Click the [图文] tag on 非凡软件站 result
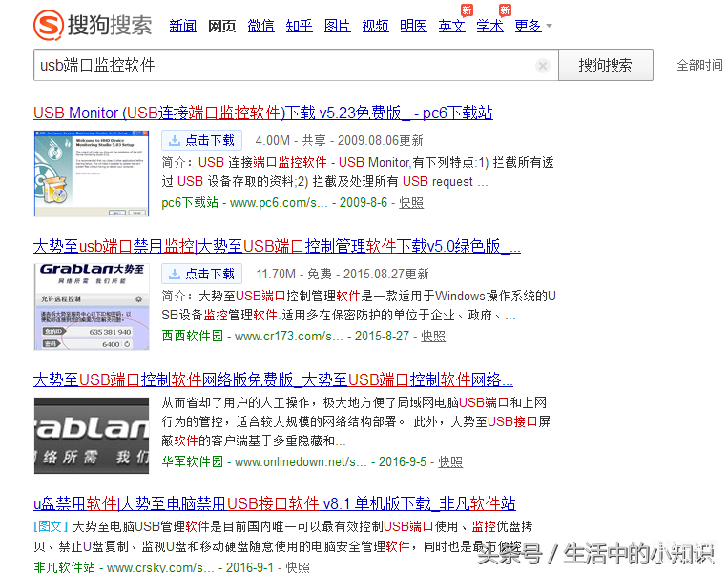 [x=52, y=526]
